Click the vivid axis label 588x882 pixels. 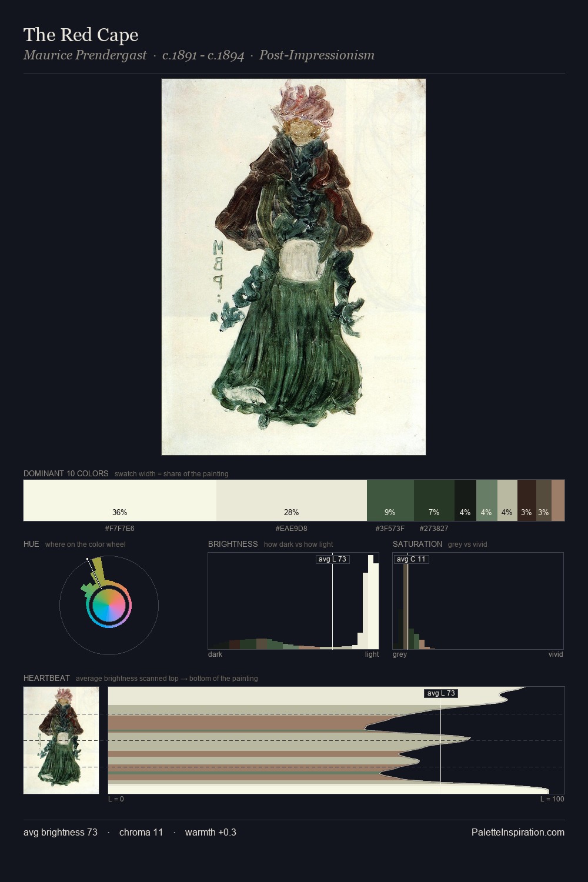click(556, 654)
